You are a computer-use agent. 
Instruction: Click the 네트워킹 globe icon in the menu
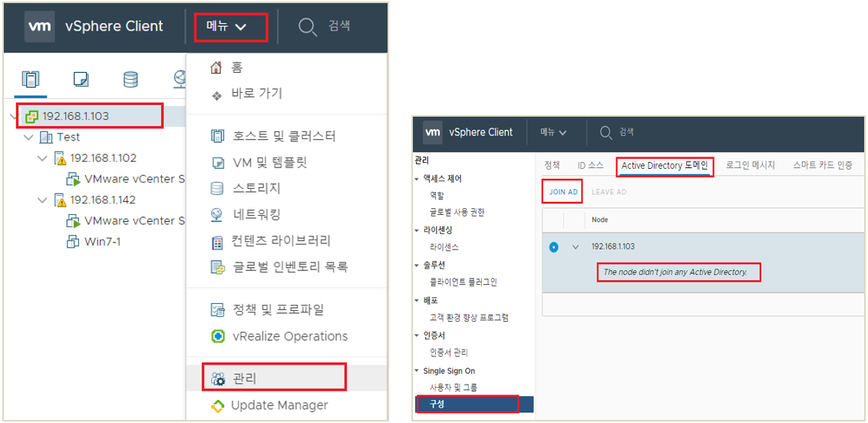click(217, 215)
